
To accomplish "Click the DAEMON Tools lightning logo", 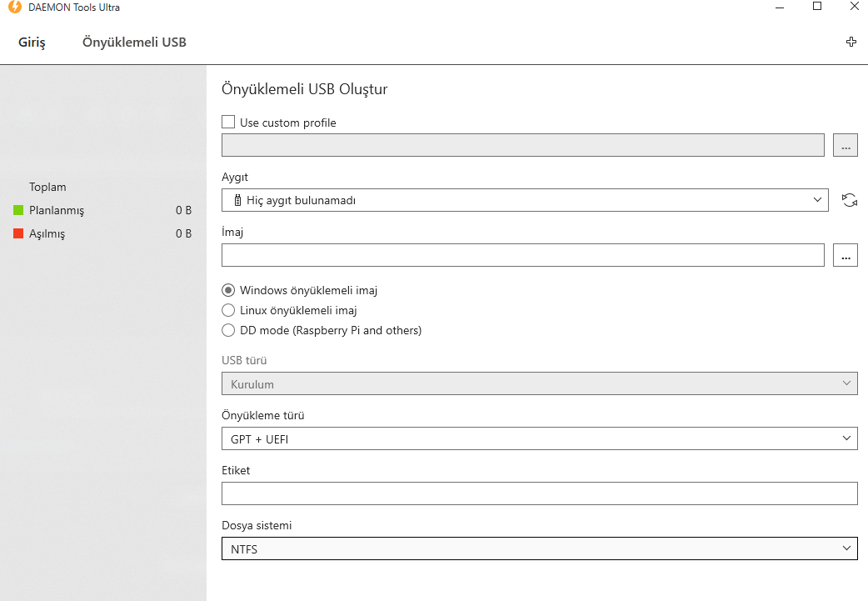I will (14, 8).
